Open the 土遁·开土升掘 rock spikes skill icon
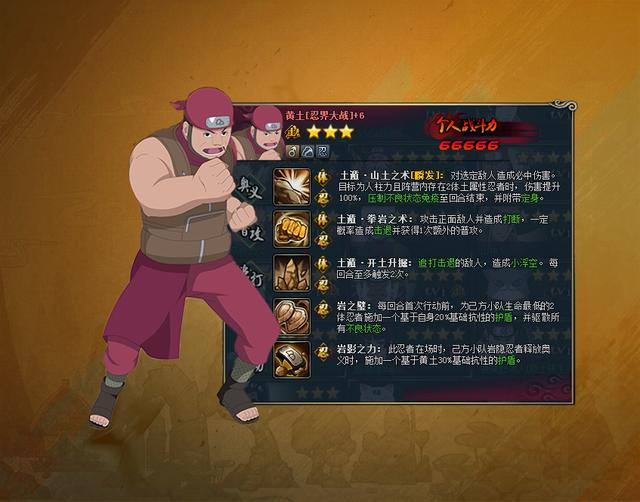This screenshot has width=640, height=502. pos(292,273)
